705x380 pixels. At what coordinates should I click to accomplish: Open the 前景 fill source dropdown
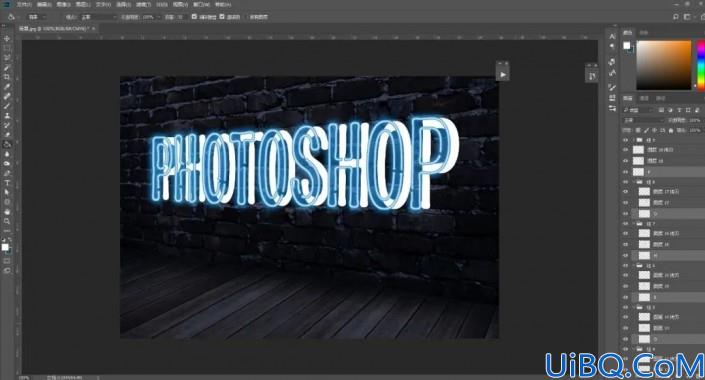pos(37,17)
